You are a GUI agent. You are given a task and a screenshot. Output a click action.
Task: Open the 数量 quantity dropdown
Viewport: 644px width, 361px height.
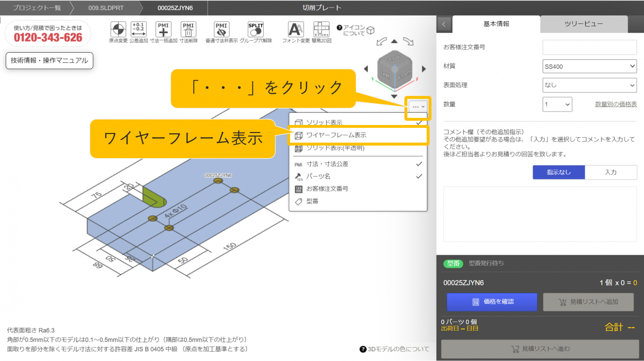coord(557,104)
